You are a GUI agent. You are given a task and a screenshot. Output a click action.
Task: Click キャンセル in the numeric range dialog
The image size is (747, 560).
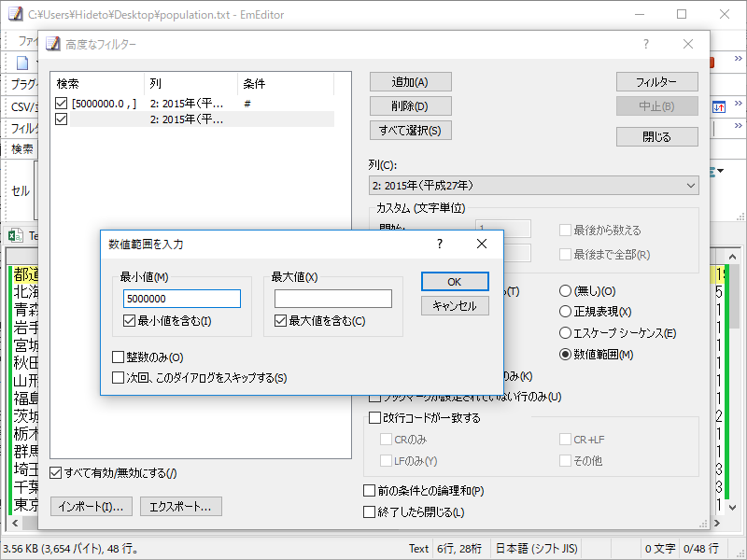(455, 306)
